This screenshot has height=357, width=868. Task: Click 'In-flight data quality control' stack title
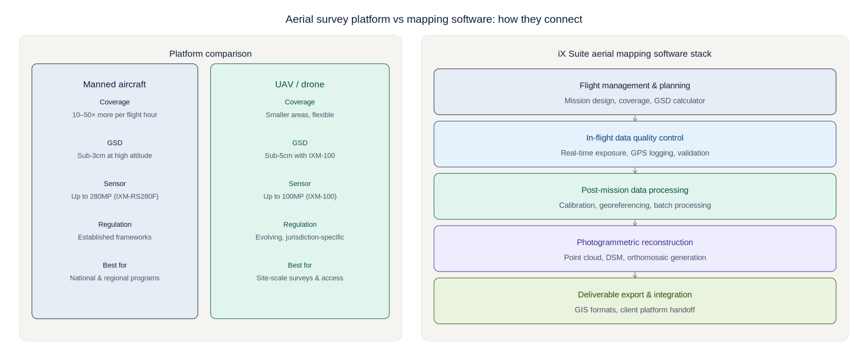pos(634,138)
